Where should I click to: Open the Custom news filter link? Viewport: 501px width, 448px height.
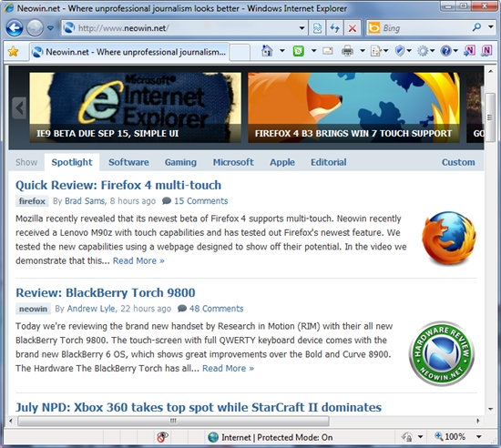(458, 162)
